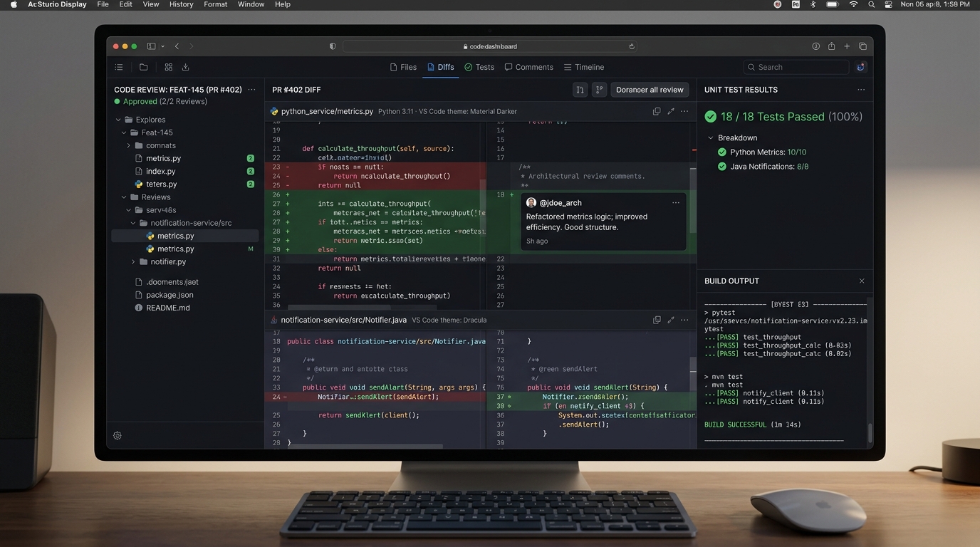Click the Build Output vertical scrollbar

click(869, 433)
